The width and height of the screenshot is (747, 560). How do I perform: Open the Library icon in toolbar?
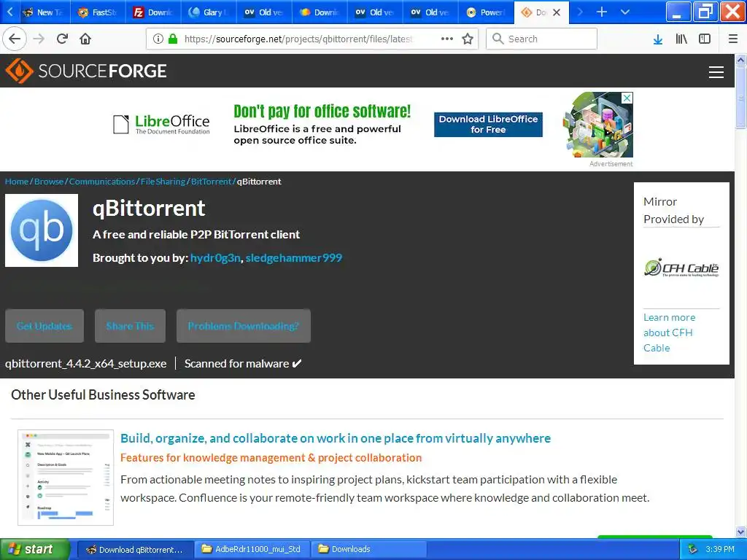(681, 39)
